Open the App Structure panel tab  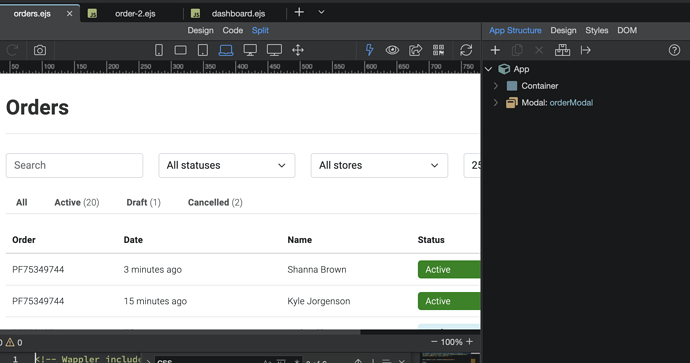[515, 30]
